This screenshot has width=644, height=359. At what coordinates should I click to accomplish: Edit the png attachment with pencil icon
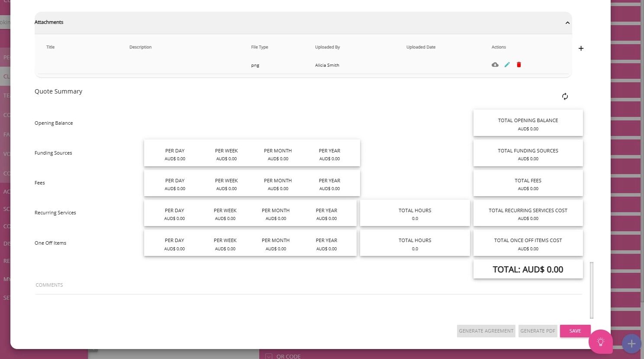point(507,65)
